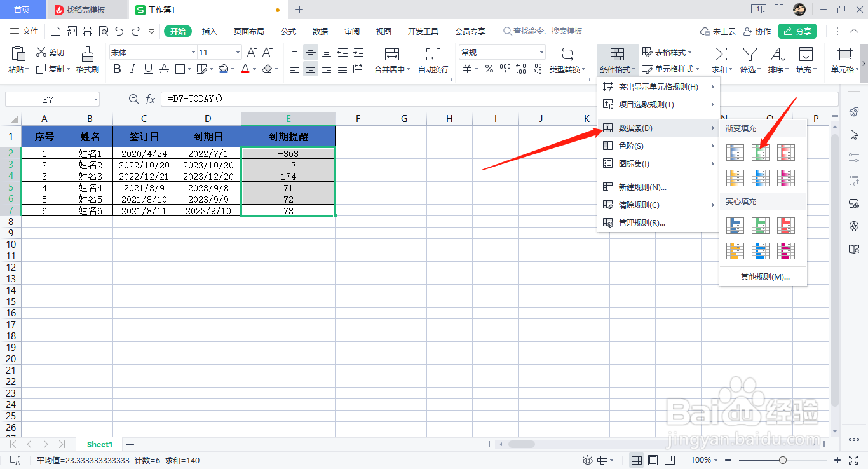This screenshot has width=868, height=469.
Task: Choose New Rule (新建规则) option
Action: (x=658, y=187)
